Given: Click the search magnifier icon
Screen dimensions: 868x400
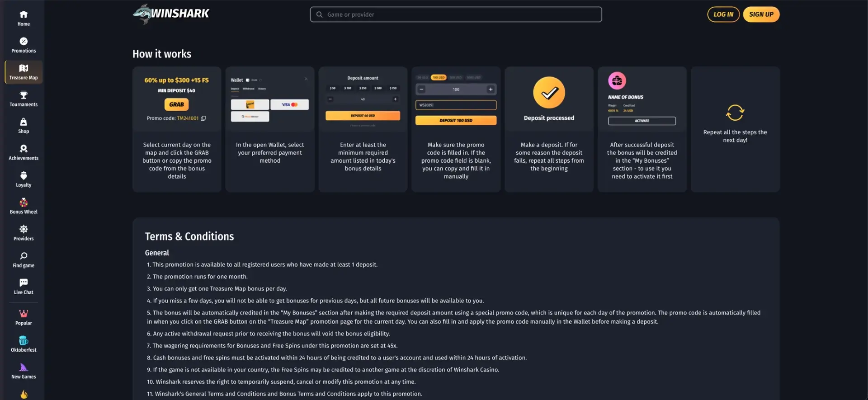Looking at the screenshot, I should [x=319, y=14].
